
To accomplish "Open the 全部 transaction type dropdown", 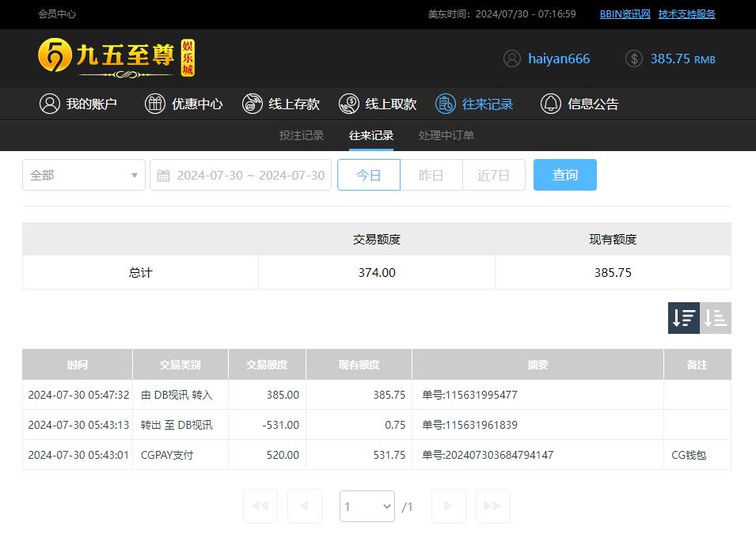I will pos(83,175).
